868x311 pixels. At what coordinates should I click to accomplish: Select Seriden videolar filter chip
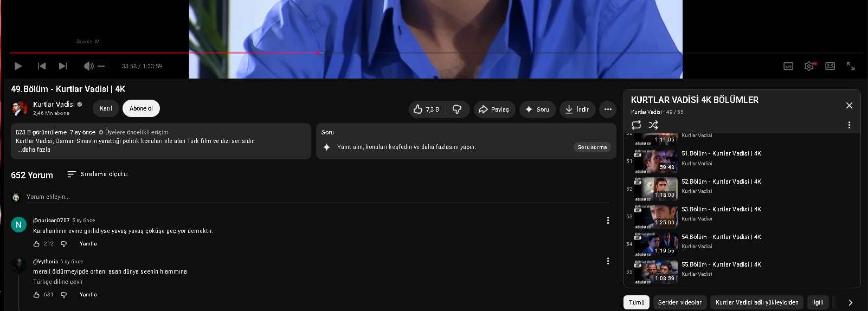click(x=680, y=302)
